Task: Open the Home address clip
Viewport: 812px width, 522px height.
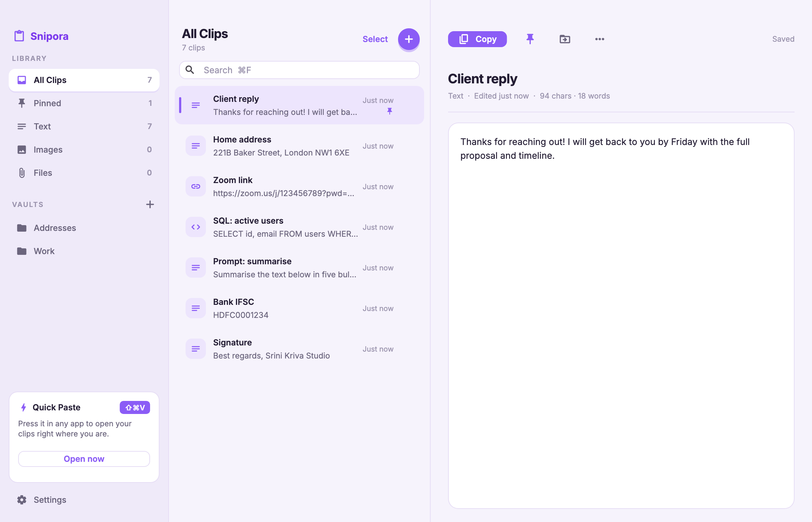Action: tap(299, 146)
